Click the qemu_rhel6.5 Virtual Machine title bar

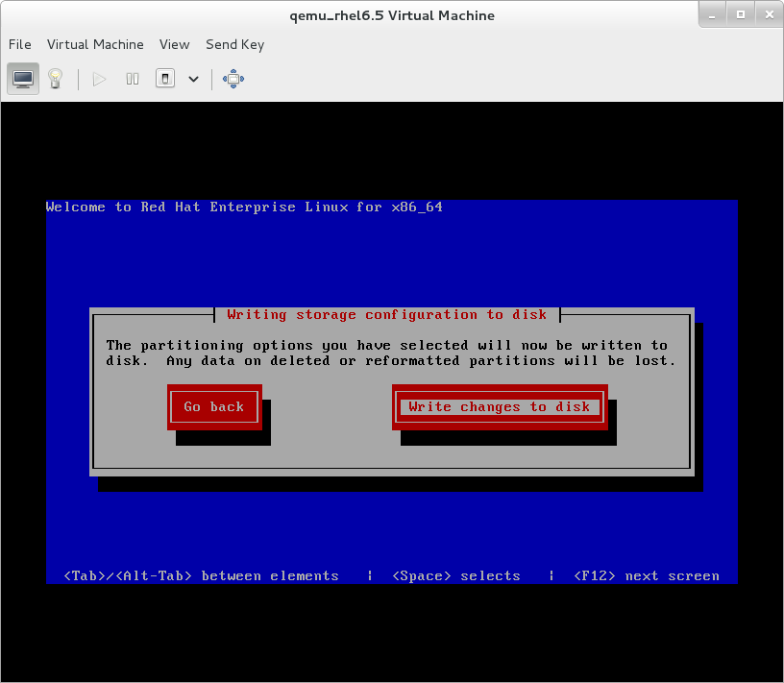(392, 15)
